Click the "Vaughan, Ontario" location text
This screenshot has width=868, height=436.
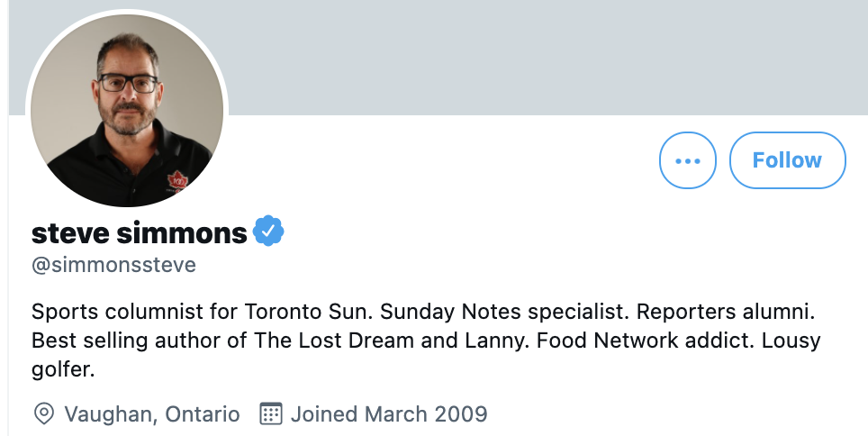point(151,414)
